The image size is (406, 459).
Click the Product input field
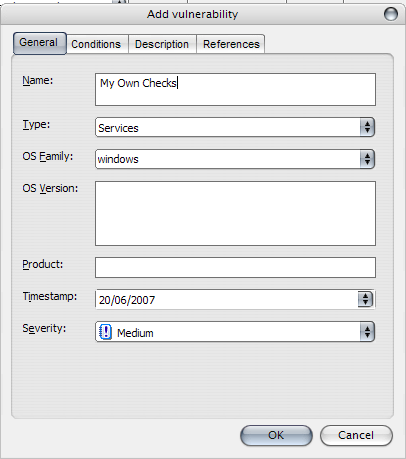coord(235,267)
